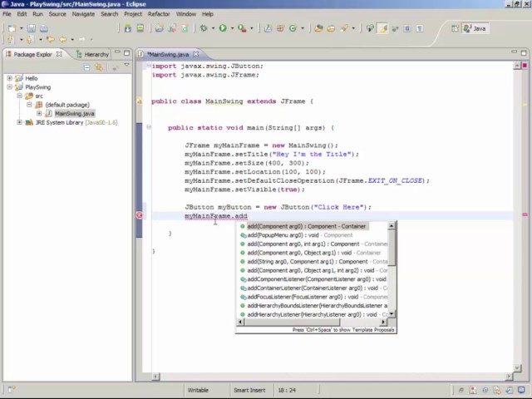Open the Window menu

point(186,14)
